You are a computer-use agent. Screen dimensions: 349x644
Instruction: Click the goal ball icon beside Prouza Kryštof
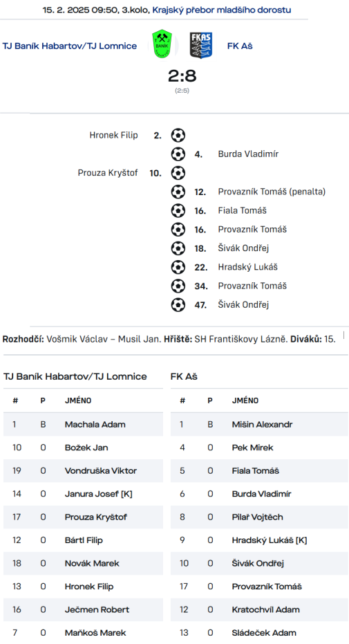point(178,173)
